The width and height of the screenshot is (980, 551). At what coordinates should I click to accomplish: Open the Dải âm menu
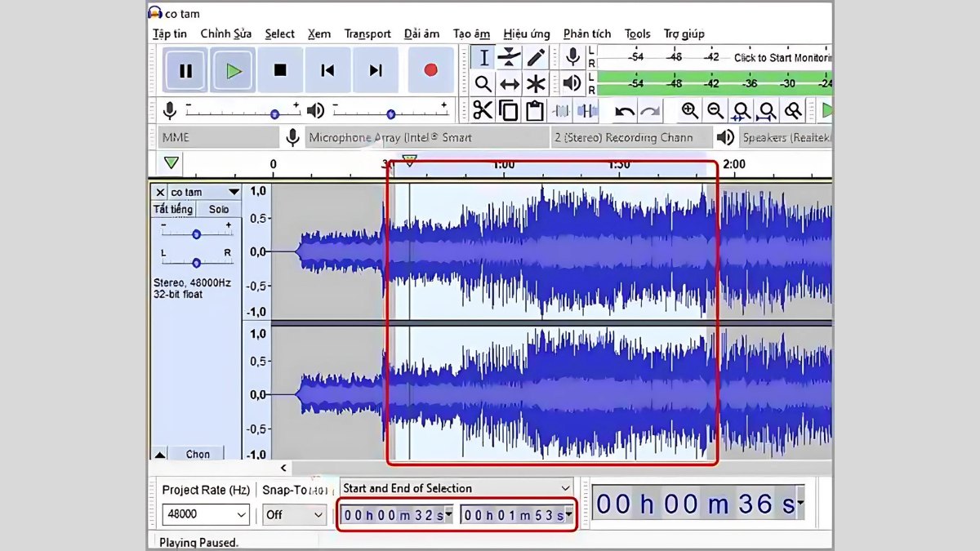[x=421, y=33]
